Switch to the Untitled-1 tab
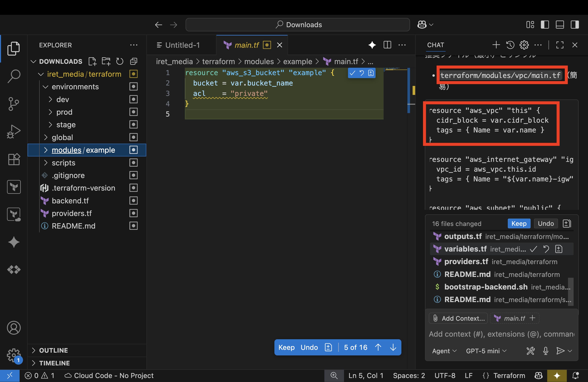Image resolution: width=588 pixels, height=382 pixels. (x=182, y=45)
